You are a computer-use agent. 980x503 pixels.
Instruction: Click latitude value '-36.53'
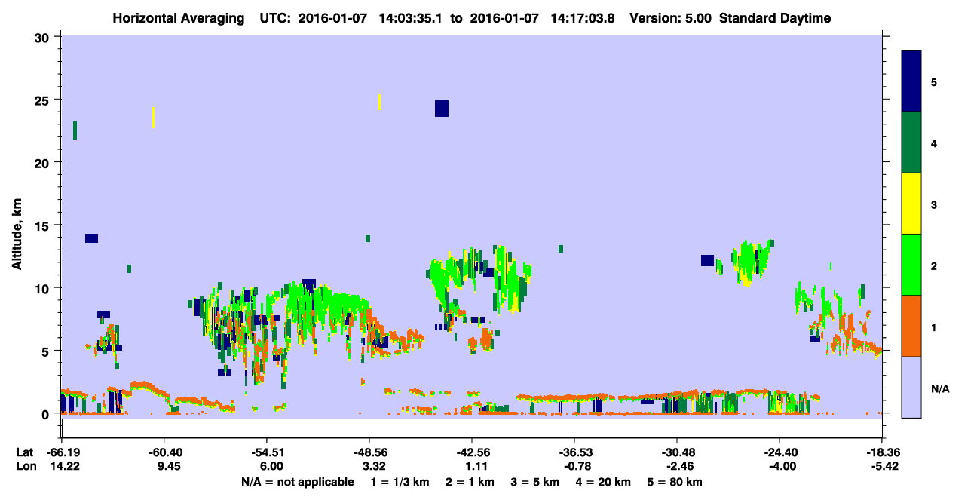pyautogui.click(x=574, y=452)
